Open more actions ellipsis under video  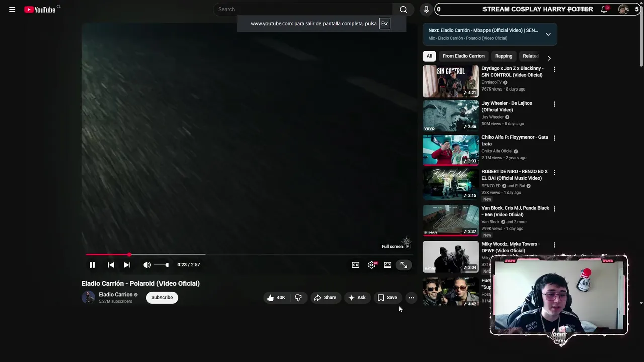(411, 298)
